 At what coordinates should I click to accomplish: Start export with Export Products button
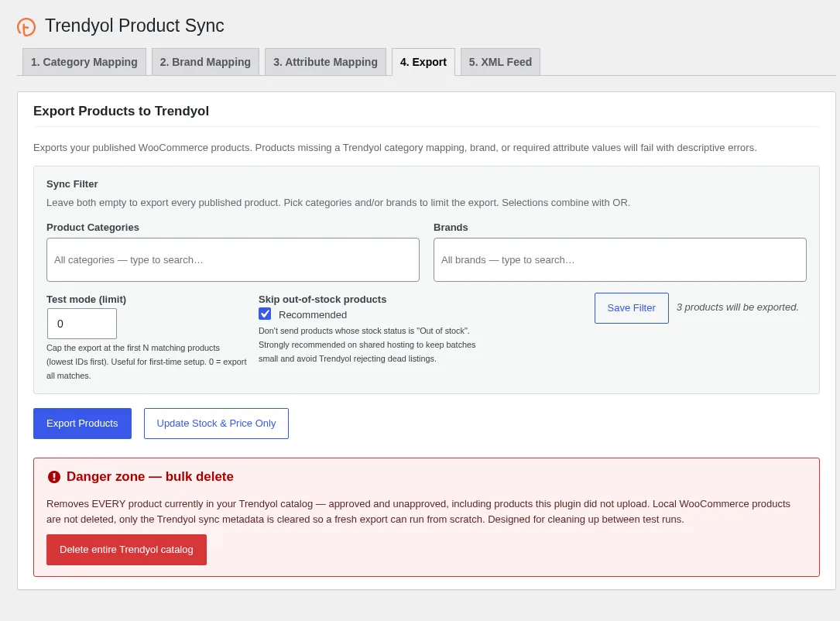coord(83,424)
